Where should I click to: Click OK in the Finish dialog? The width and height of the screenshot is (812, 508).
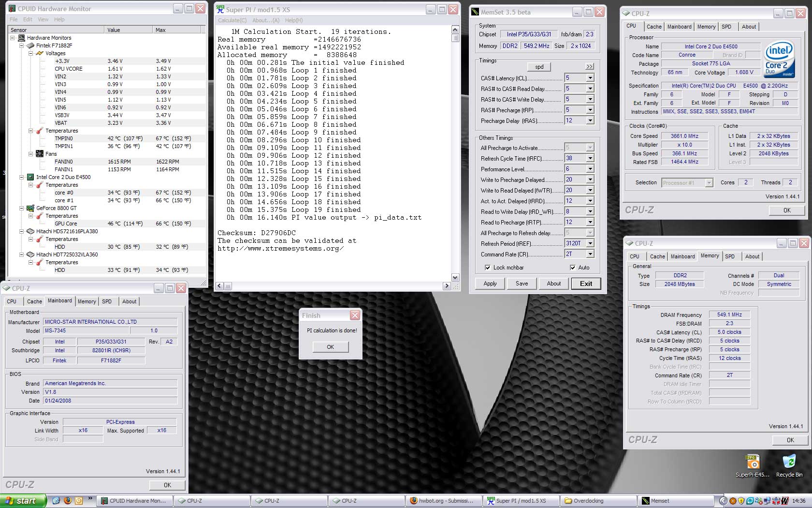pos(330,347)
